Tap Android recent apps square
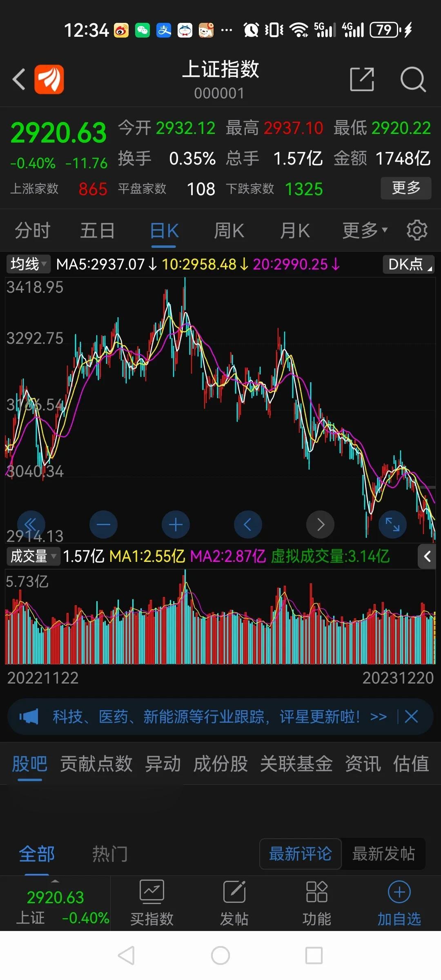This screenshot has width=441, height=980. (x=314, y=955)
